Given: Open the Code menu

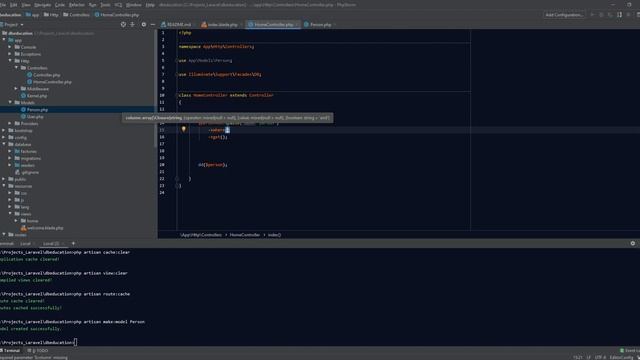Looking at the screenshot, I should click(60, 5).
